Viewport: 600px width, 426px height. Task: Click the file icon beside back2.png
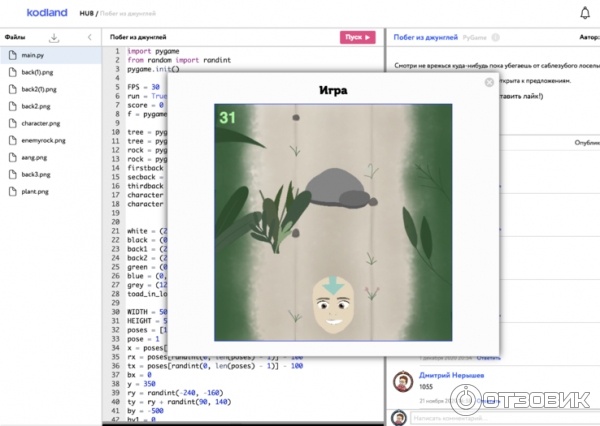coord(11,106)
